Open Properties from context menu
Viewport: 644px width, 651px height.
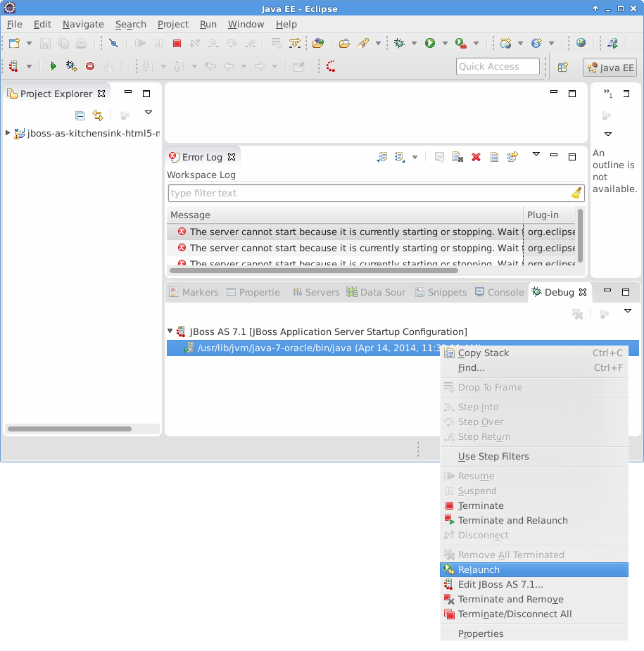[534, 633]
